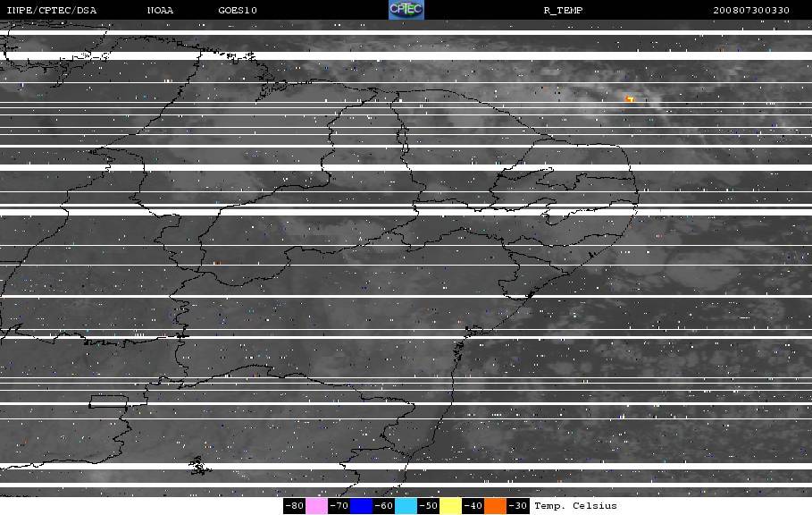Click the INPE/CPTEC/DSA header text
This screenshot has height=515, width=812.
(x=51, y=11)
